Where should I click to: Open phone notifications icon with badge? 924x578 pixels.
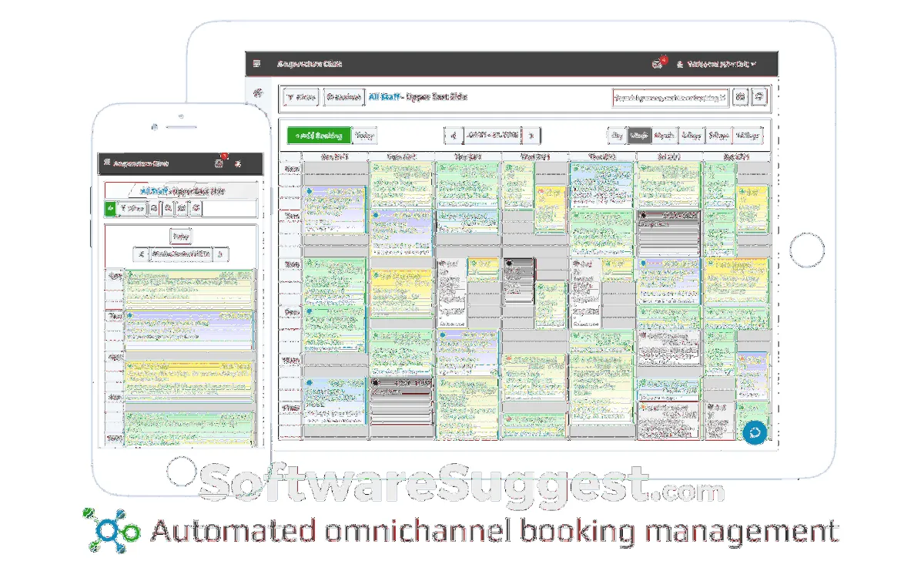(x=220, y=163)
